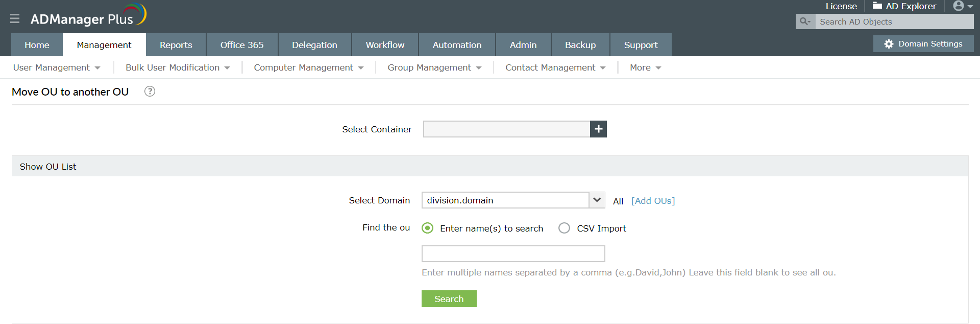Viewport: 980px width, 324px height.
Task: Select the CSV Import radio button
Action: (564, 228)
